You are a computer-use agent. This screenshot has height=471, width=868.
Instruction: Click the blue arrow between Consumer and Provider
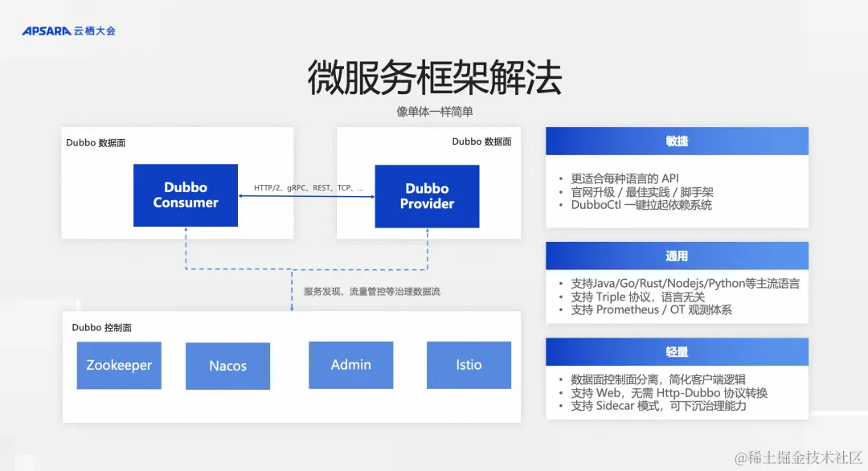[x=306, y=196]
